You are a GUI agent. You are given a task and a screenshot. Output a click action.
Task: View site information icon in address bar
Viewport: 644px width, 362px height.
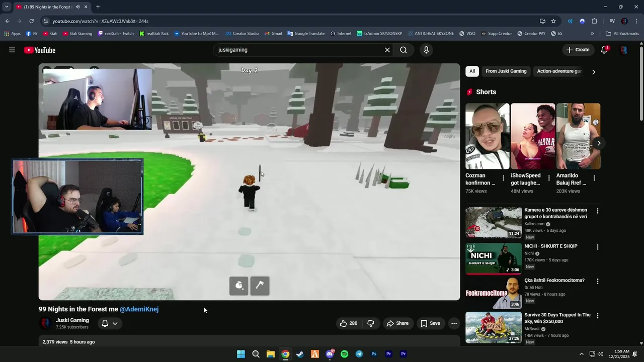(x=46, y=21)
